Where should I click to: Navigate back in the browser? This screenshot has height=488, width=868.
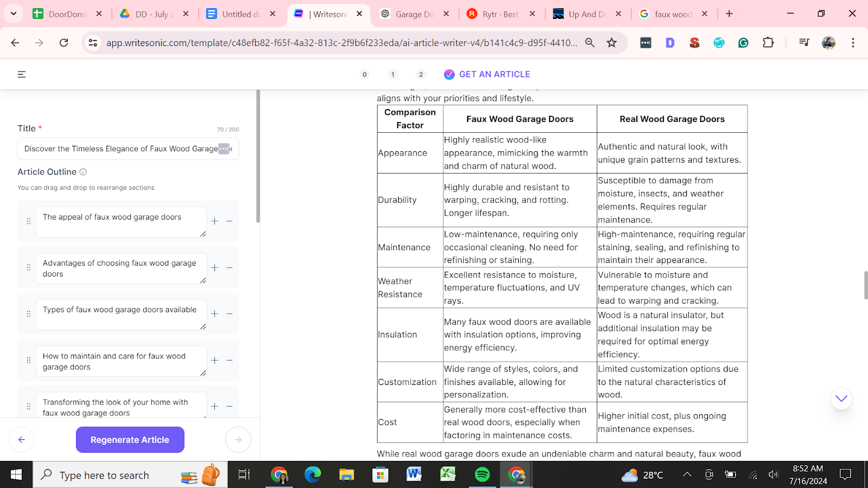(x=15, y=43)
